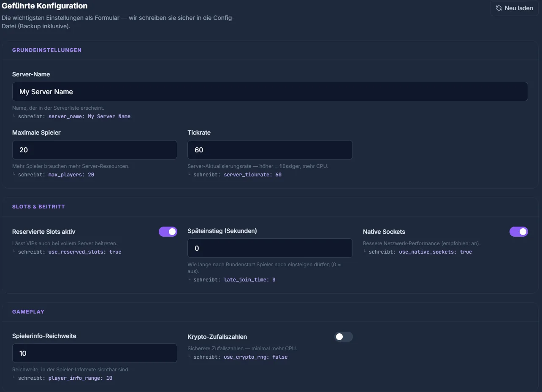Click the GAMEPLAY section heading
This screenshot has width=542, height=392.
tap(28, 311)
